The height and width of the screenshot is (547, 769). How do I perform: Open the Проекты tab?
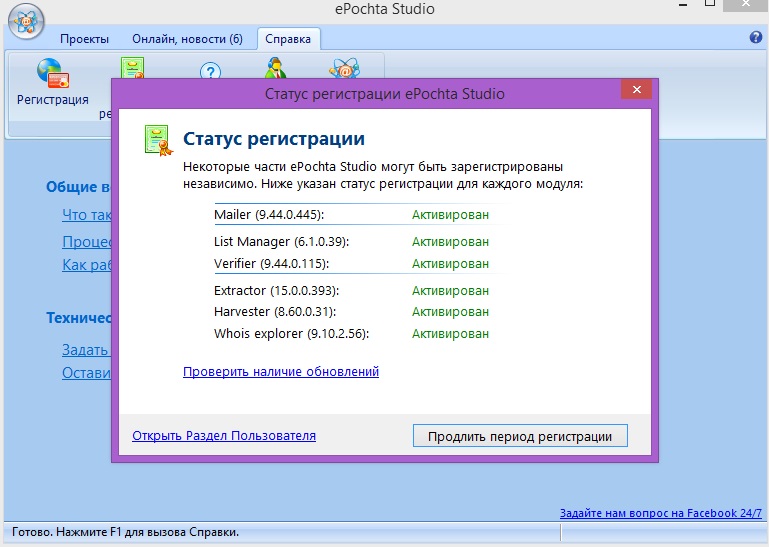(84, 39)
